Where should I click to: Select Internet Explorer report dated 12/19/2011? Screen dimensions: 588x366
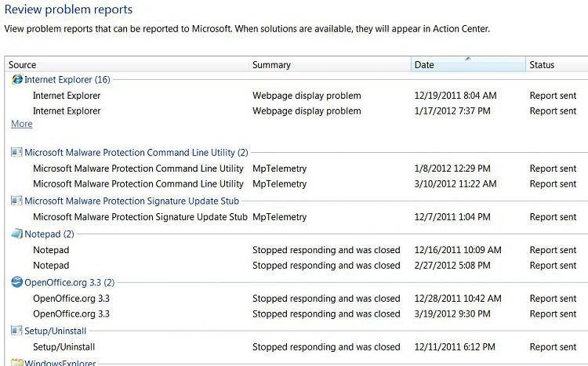pyautogui.click(x=296, y=96)
